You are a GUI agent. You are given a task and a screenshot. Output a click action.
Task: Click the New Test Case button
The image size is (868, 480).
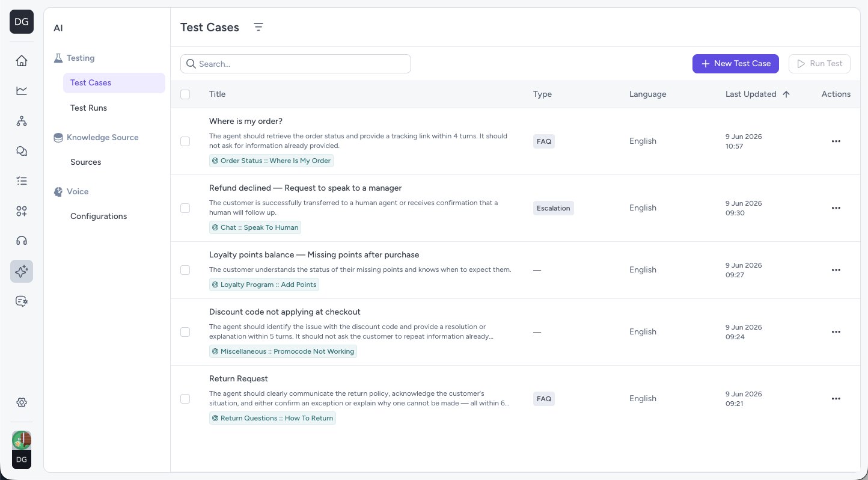[736, 64]
